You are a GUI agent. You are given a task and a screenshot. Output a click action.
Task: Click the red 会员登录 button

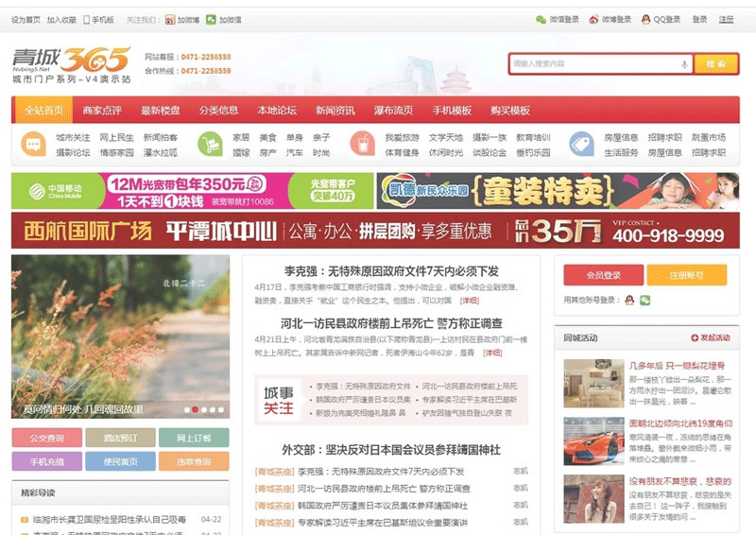603,275
